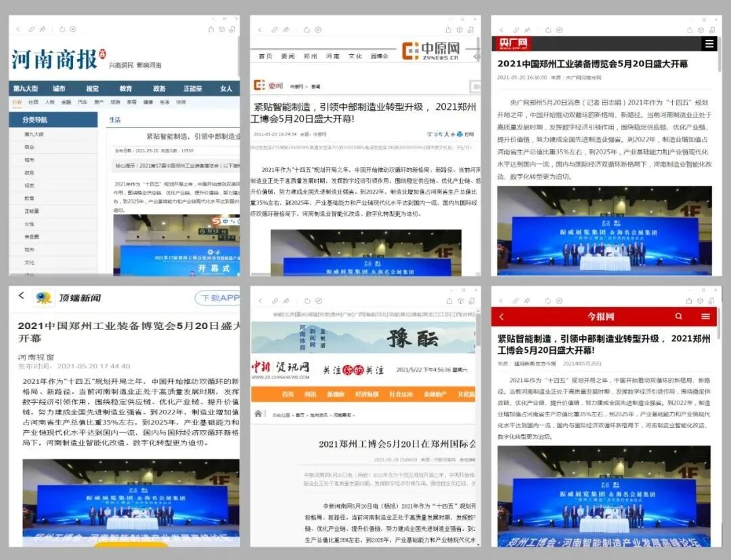Click the 中原网 zynews.cn logo
The height and width of the screenshot is (560, 731).
tap(430, 51)
